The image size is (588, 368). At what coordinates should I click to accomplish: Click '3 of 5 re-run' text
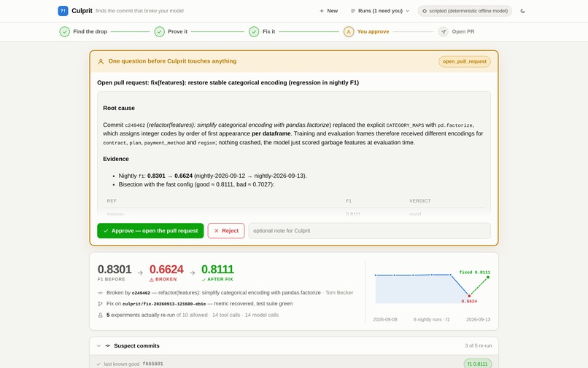pyautogui.click(x=478, y=346)
